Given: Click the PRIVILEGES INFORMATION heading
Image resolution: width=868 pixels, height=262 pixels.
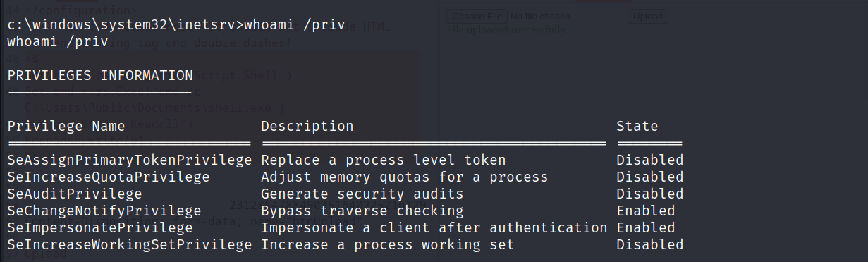Looking at the screenshot, I should tap(100, 75).
